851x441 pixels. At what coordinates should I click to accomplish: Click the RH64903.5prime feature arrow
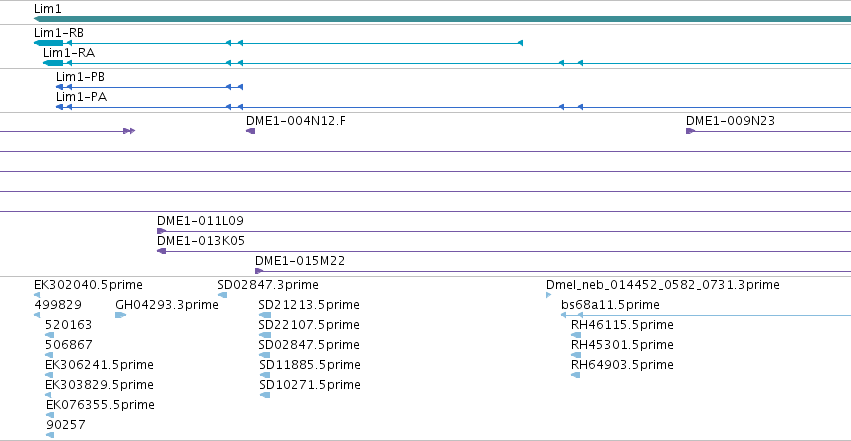[x=576, y=375]
